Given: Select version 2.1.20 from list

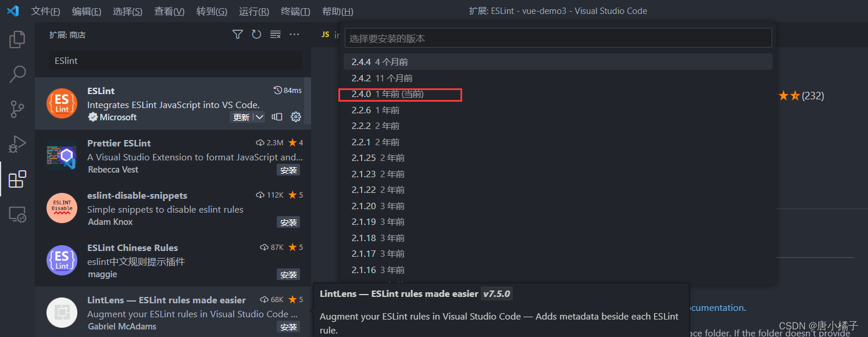Looking at the screenshot, I should tap(558, 206).
